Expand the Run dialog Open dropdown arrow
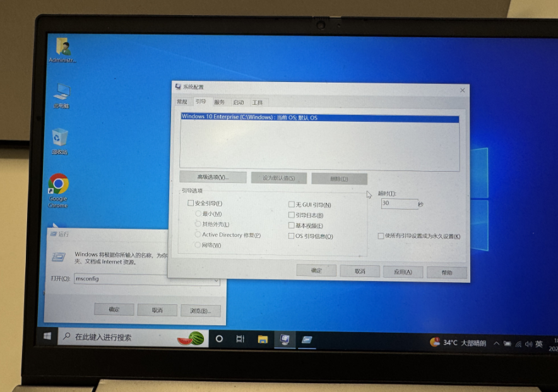 [x=216, y=281]
